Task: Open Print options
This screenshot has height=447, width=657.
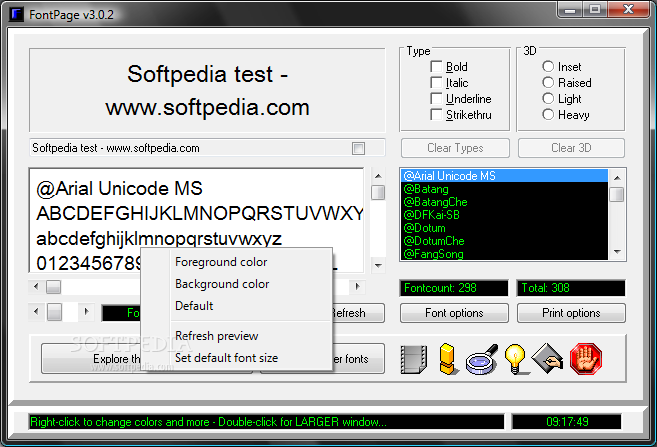Action: click(571, 313)
